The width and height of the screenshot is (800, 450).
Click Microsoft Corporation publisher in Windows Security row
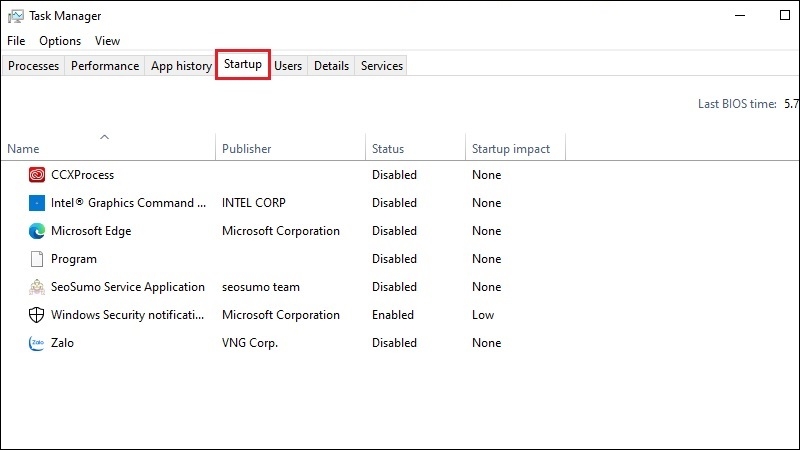[x=281, y=315]
